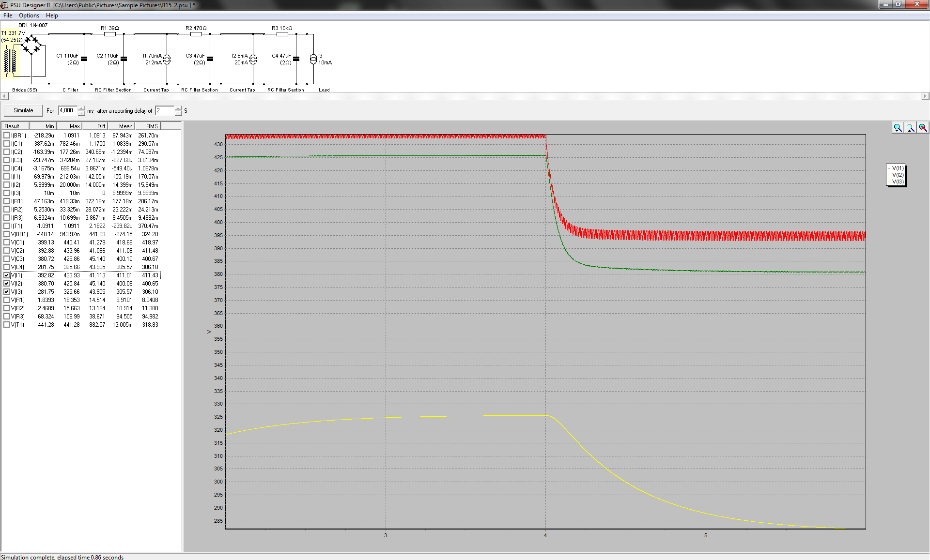Select resistor R2 470Ω symbol
Viewport: 930px width, 560px height.
pos(196,34)
